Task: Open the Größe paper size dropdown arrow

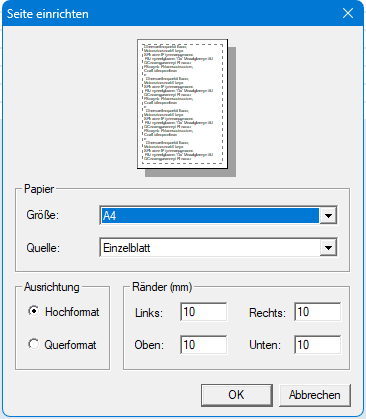Action: 328,216
